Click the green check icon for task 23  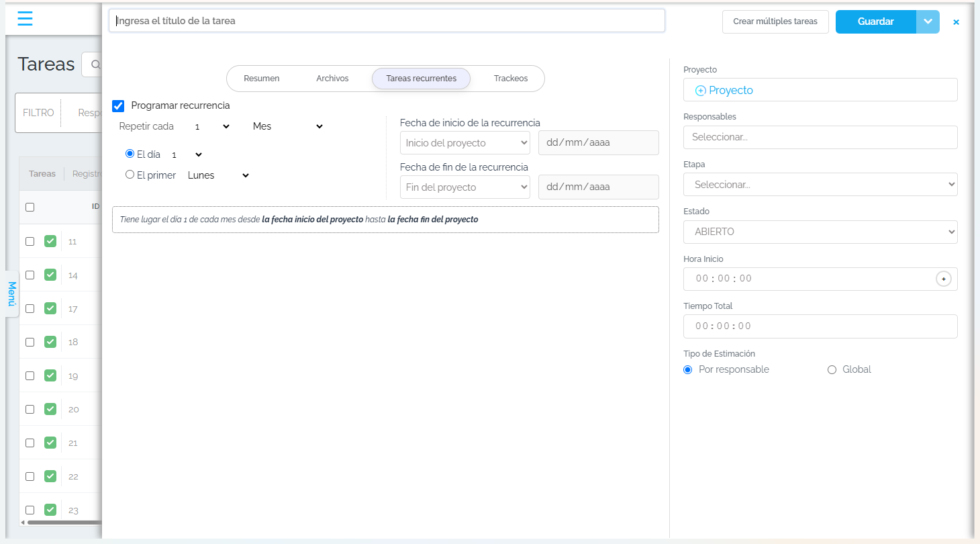[x=50, y=510]
